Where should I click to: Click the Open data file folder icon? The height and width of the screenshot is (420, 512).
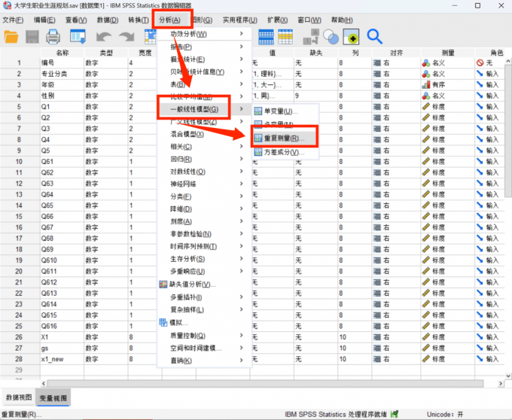(11, 37)
